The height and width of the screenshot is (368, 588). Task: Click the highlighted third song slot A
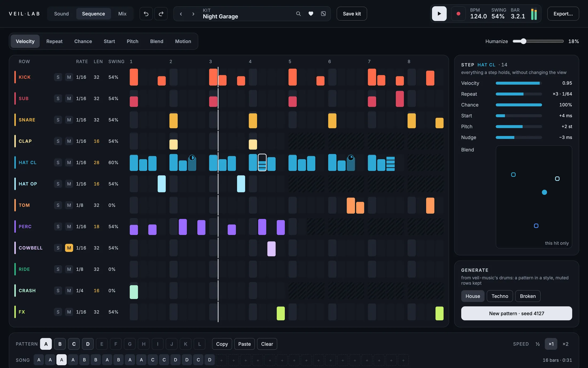click(61, 360)
